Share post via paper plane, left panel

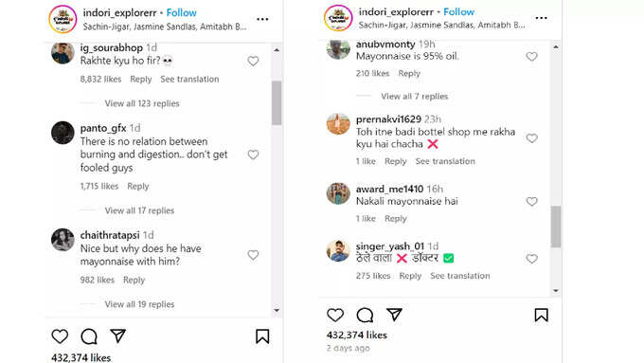point(117,336)
